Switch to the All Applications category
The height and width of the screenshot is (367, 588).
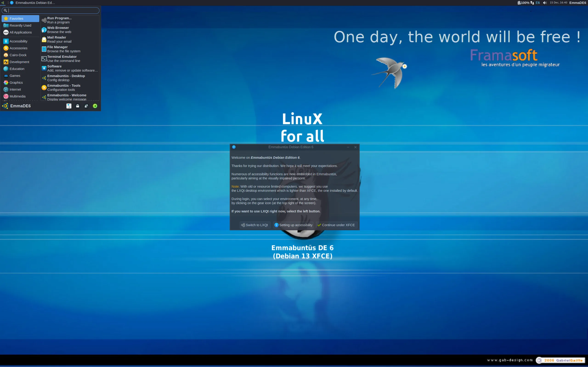pos(20,32)
